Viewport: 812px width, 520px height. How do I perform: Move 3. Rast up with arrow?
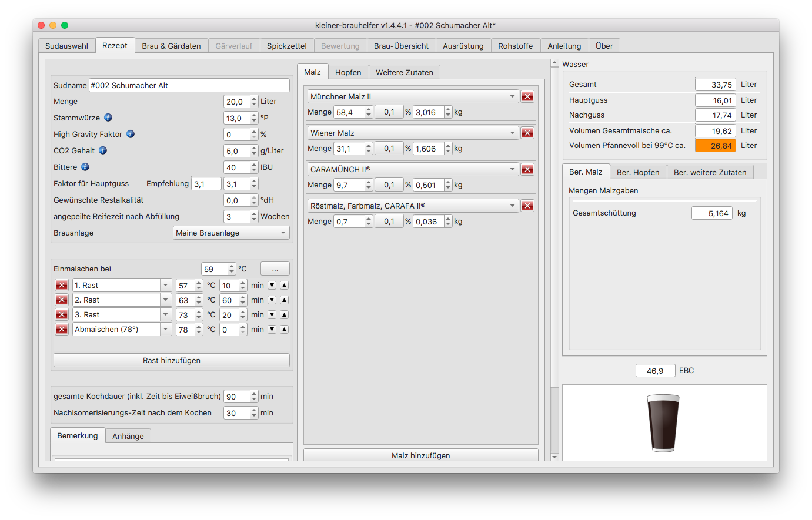pyautogui.click(x=284, y=315)
